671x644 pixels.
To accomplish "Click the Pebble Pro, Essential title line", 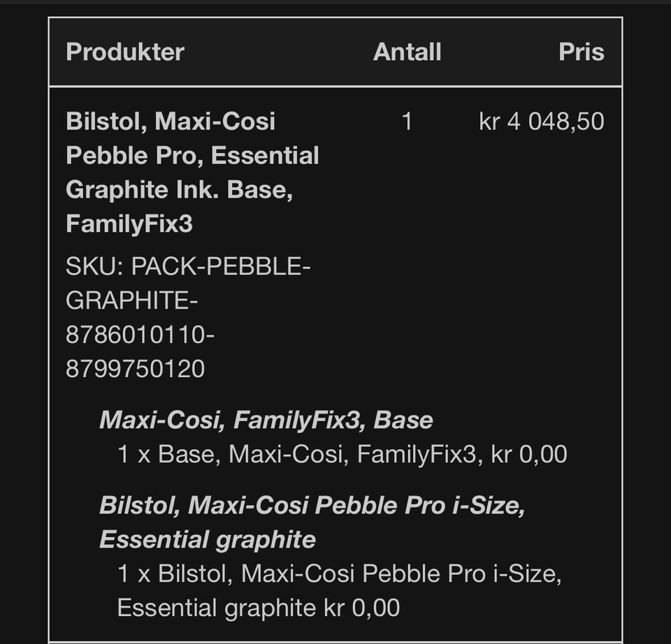I will [192, 155].
